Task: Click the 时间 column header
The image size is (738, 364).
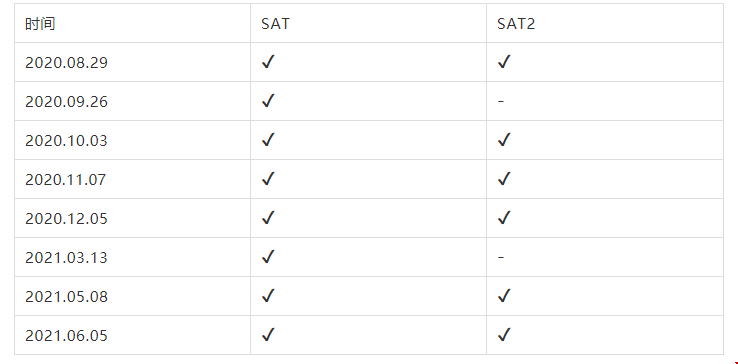Action: 40,24
